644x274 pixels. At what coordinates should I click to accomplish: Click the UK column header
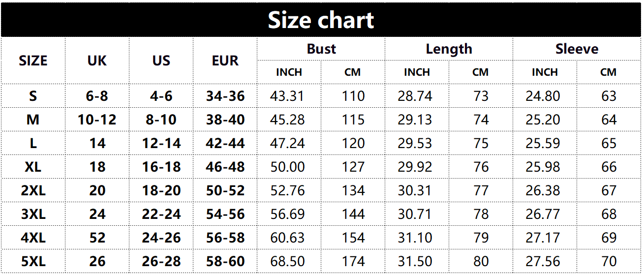pyautogui.click(x=97, y=61)
